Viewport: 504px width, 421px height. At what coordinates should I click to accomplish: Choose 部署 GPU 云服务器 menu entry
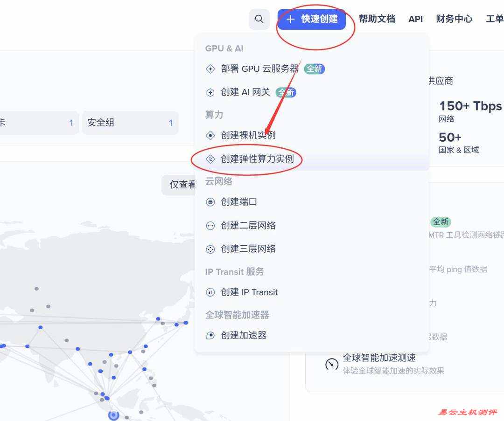pyautogui.click(x=259, y=69)
